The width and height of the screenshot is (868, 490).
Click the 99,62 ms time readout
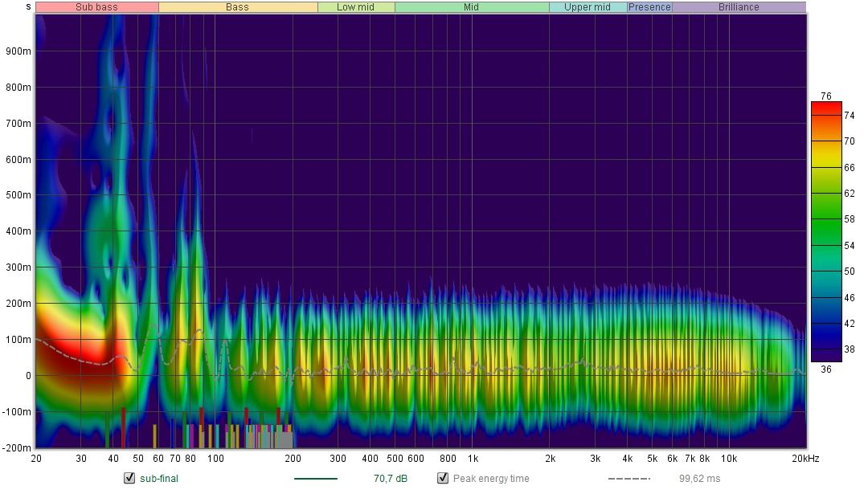699,479
